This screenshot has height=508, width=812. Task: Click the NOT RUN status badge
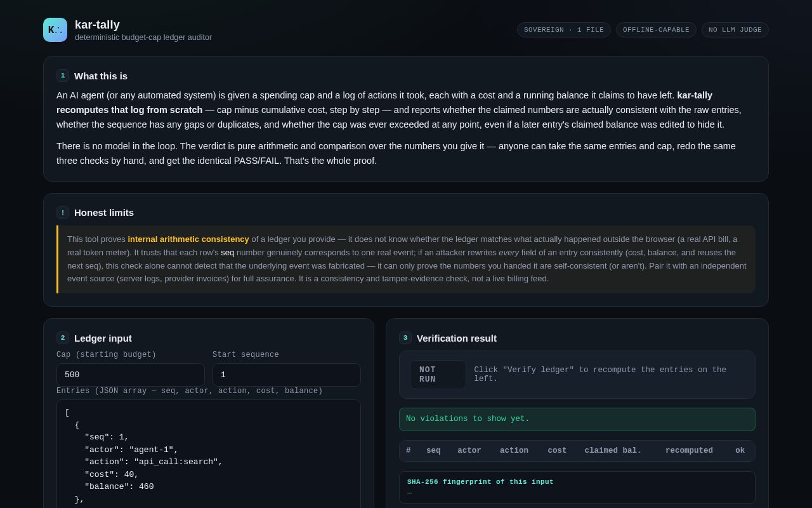coord(438,375)
